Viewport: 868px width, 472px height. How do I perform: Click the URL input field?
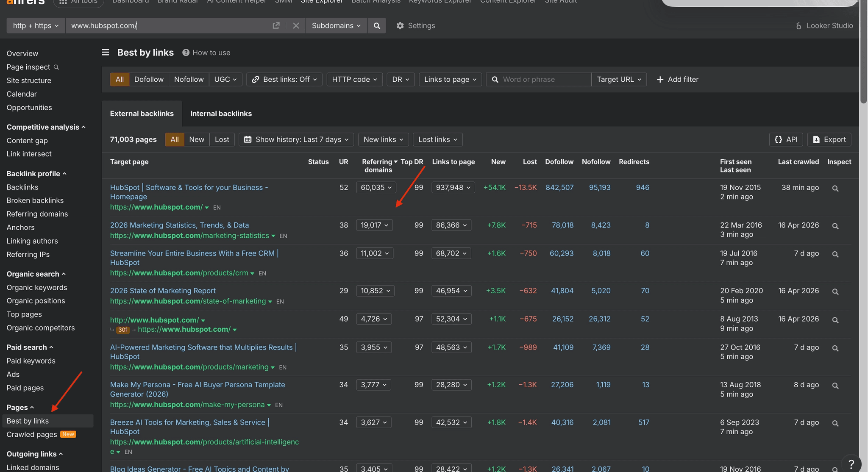[170, 25]
